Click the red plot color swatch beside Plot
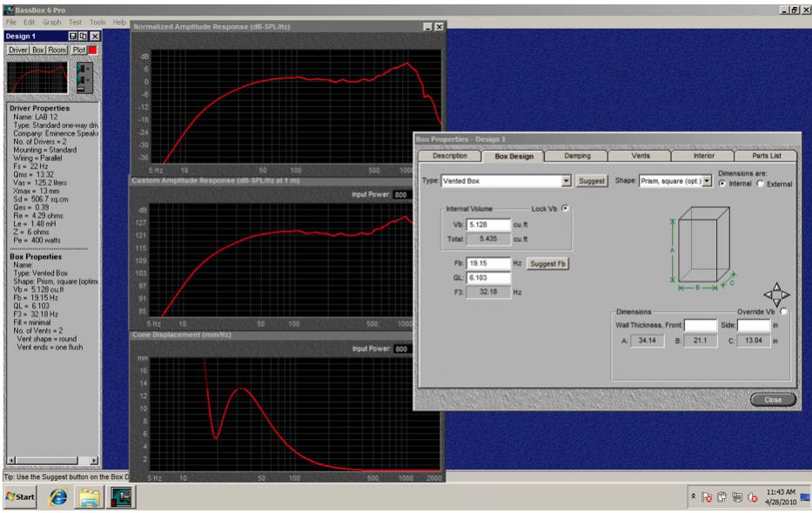Viewport: 812px width, 513px height. [x=93, y=51]
